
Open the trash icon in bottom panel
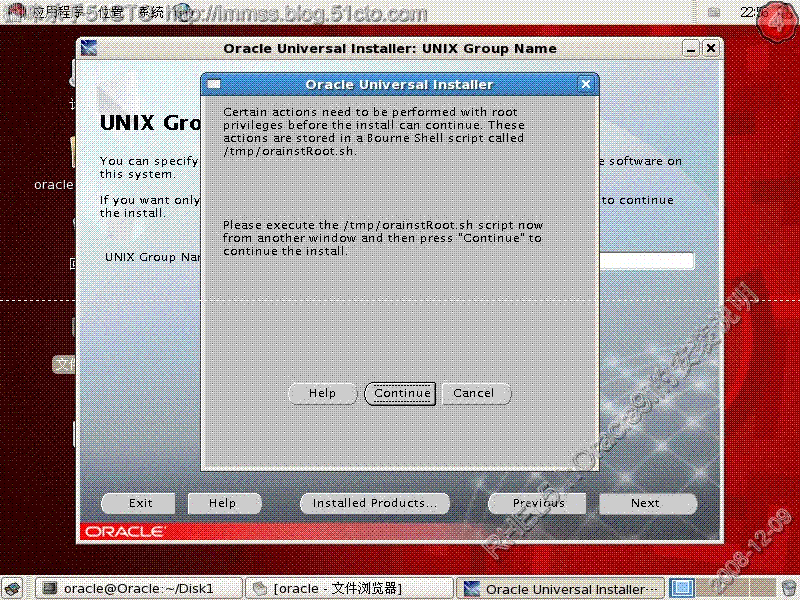click(789, 588)
